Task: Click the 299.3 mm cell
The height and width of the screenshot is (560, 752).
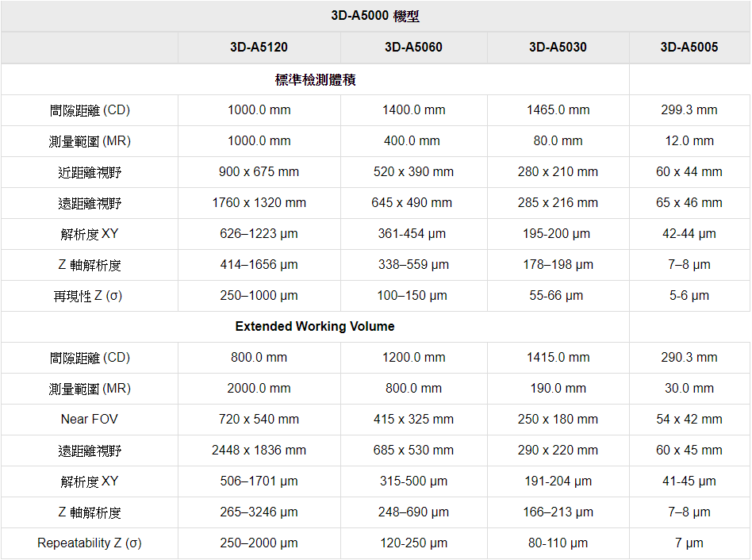Action: coord(689,109)
